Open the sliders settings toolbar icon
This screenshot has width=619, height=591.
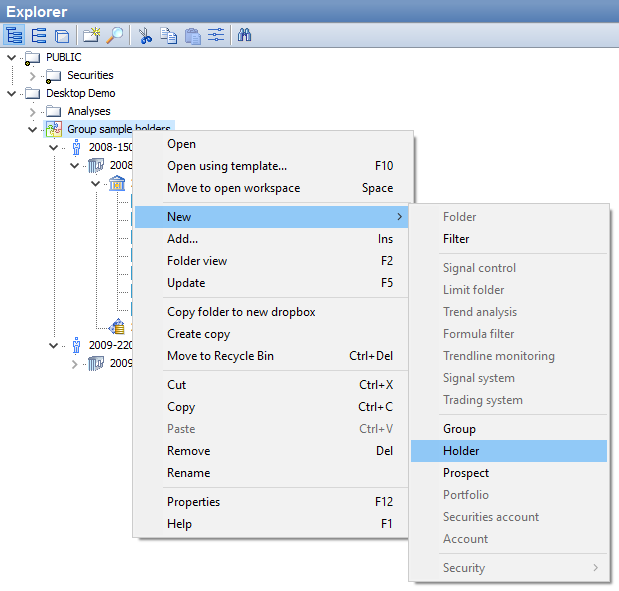tap(217, 36)
